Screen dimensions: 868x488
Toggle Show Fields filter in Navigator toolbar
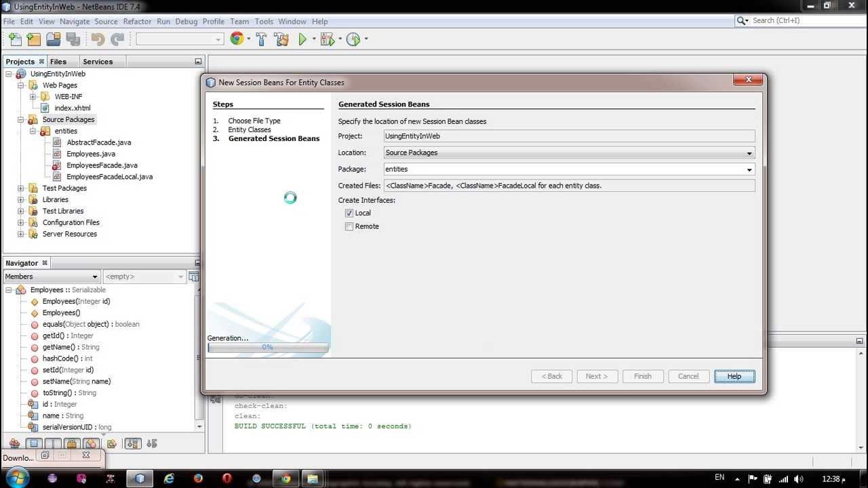click(33, 444)
